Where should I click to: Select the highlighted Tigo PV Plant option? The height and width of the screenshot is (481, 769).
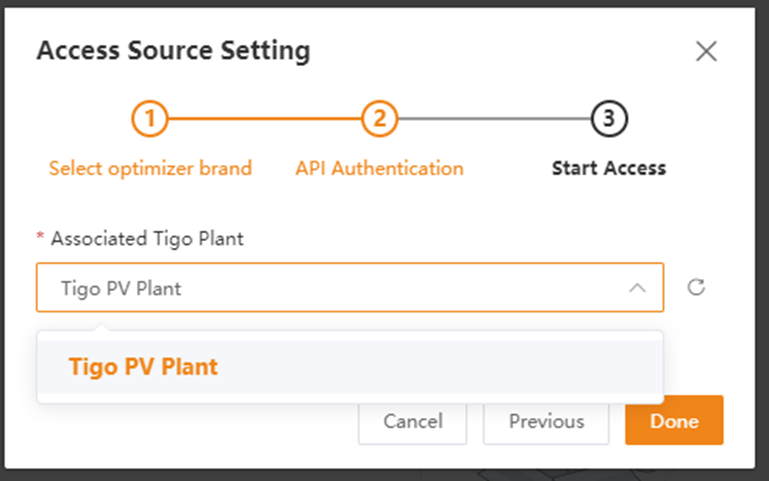coord(144,367)
